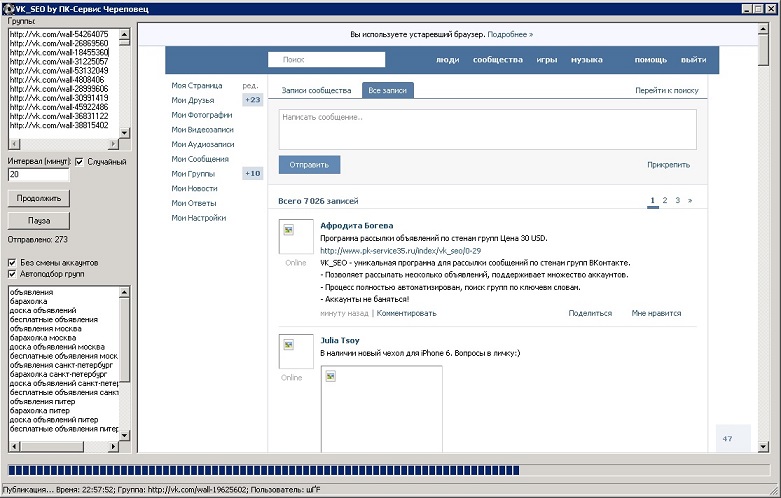This screenshot has width=781, height=498.
Task: Click the Отправить button
Action: (309, 165)
